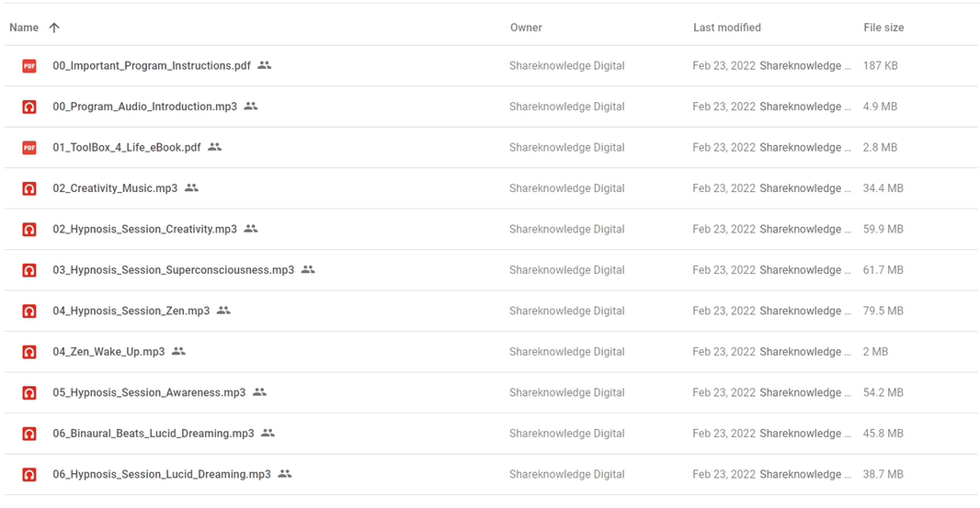Click the Owner column header

[526, 28]
